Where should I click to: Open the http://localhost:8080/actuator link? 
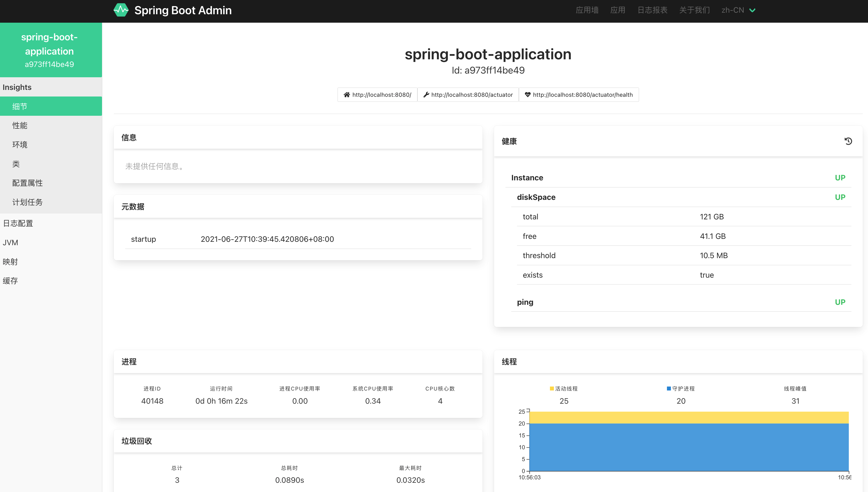click(468, 95)
